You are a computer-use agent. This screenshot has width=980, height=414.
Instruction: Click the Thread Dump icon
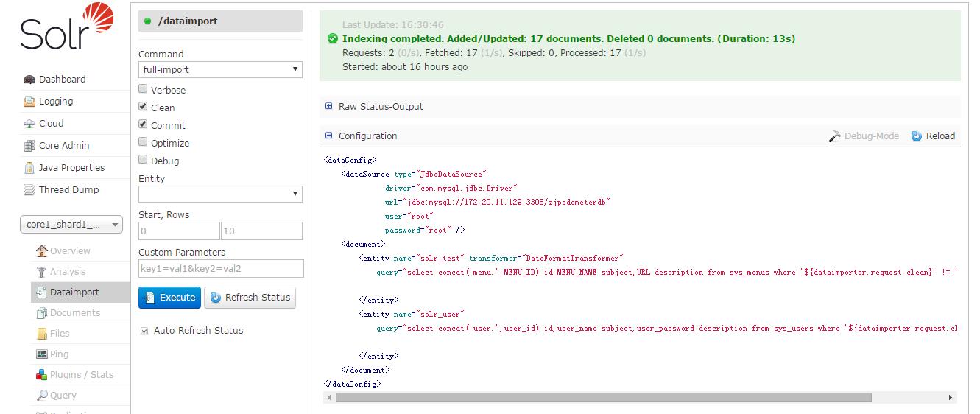coord(29,190)
